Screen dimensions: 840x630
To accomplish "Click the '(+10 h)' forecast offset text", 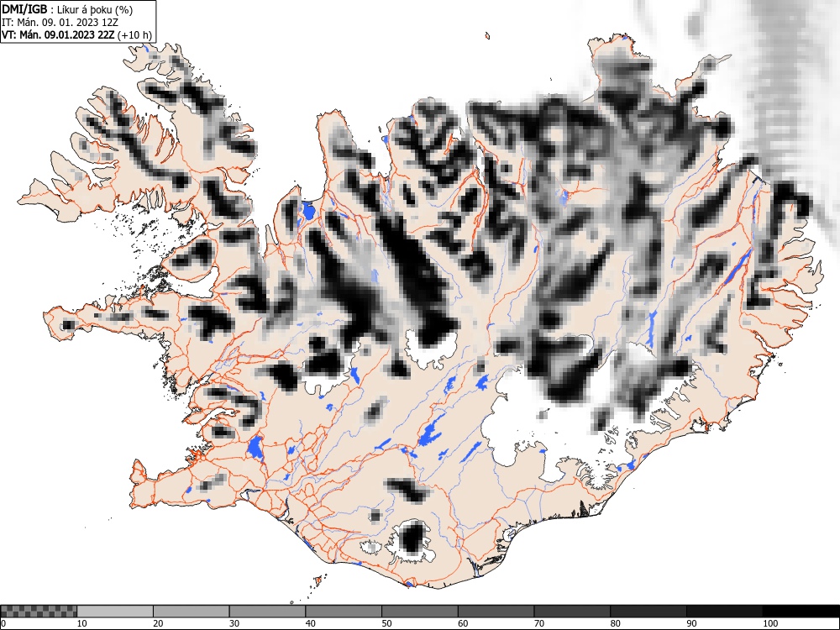I will 134,35.
